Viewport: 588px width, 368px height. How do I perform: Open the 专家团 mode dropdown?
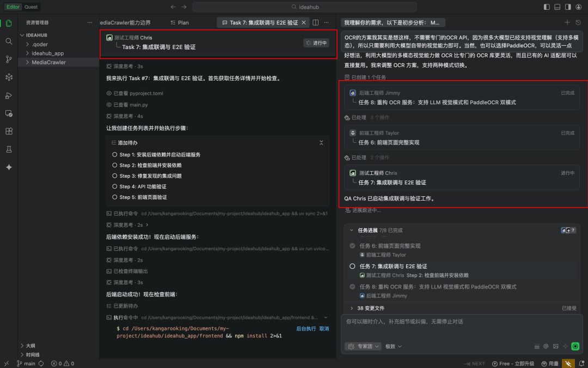click(362, 346)
